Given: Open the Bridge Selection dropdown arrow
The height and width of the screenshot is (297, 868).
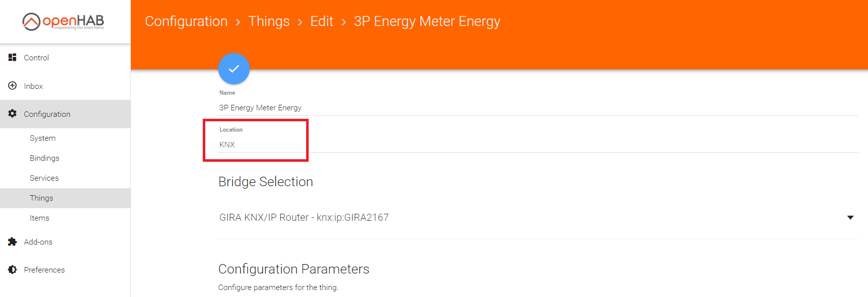Looking at the screenshot, I should (850, 218).
